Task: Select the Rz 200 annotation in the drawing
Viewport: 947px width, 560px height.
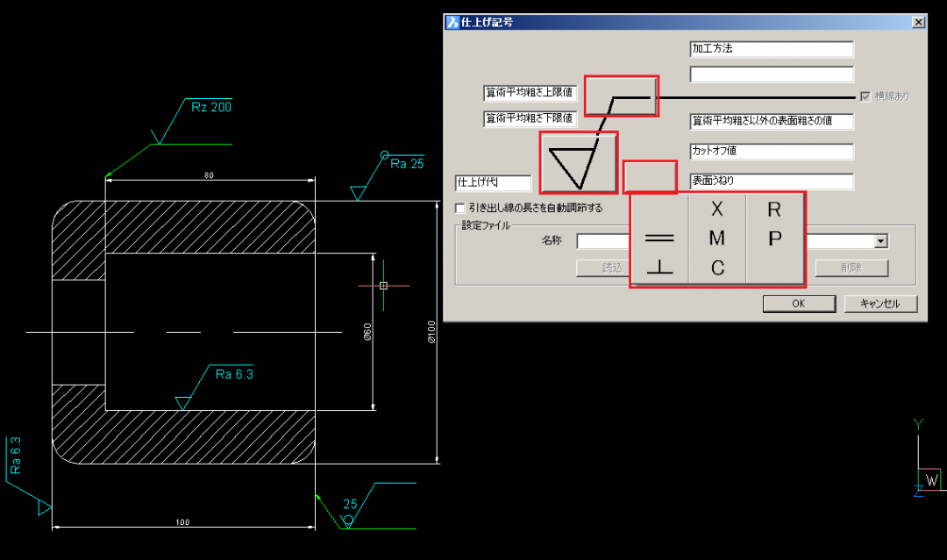Action: click(x=211, y=108)
